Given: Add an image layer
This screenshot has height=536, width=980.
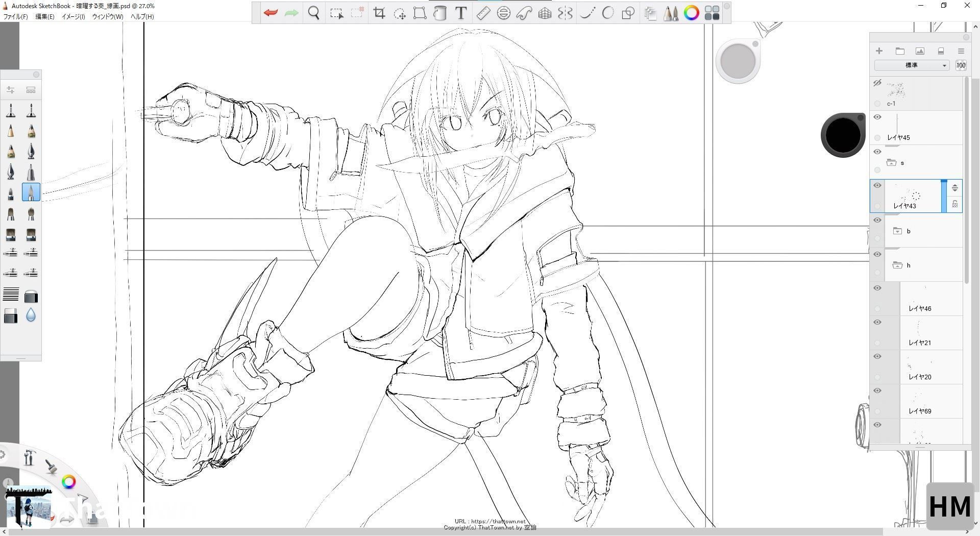Looking at the screenshot, I should pyautogui.click(x=920, y=51).
